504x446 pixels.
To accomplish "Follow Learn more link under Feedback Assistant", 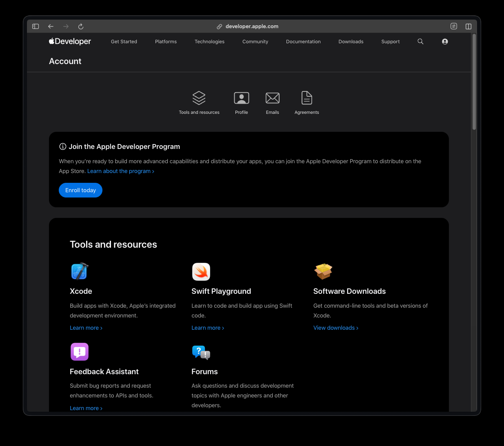I will point(86,408).
